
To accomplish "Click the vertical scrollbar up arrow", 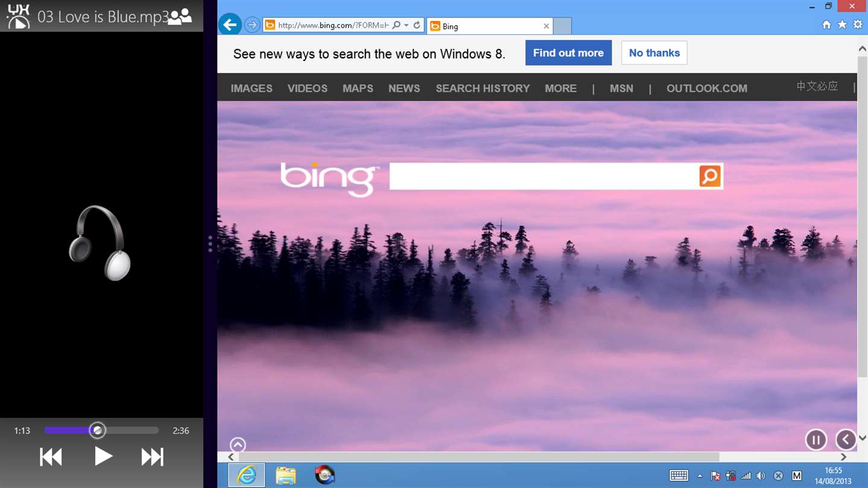I will point(863,48).
